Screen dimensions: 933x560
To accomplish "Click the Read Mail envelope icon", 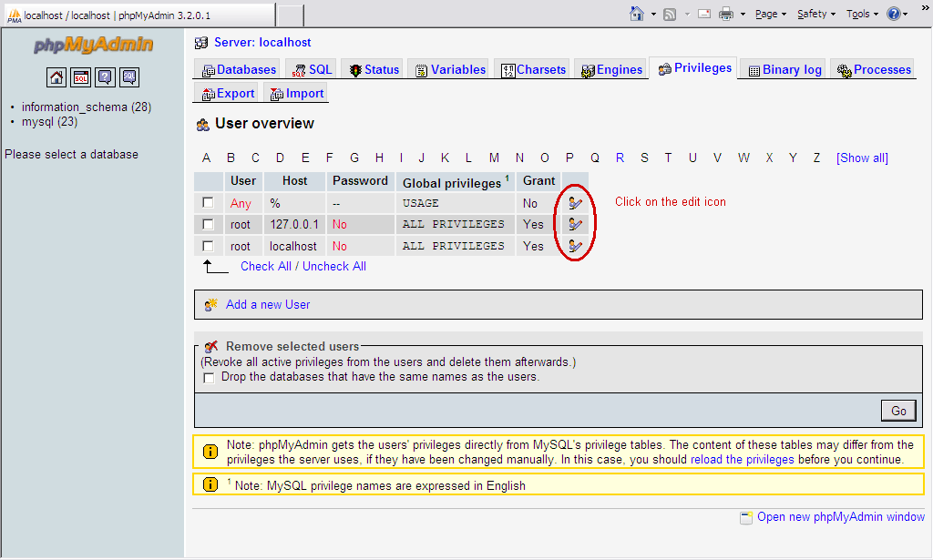I will [704, 14].
